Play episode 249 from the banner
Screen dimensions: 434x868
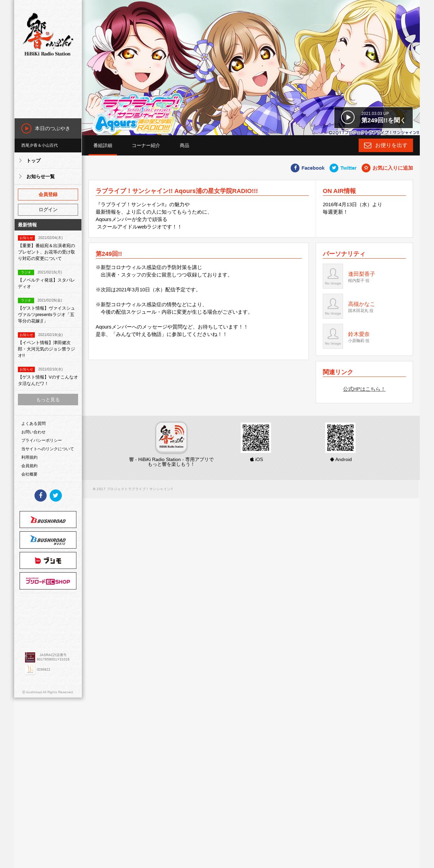(x=373, y=117)
